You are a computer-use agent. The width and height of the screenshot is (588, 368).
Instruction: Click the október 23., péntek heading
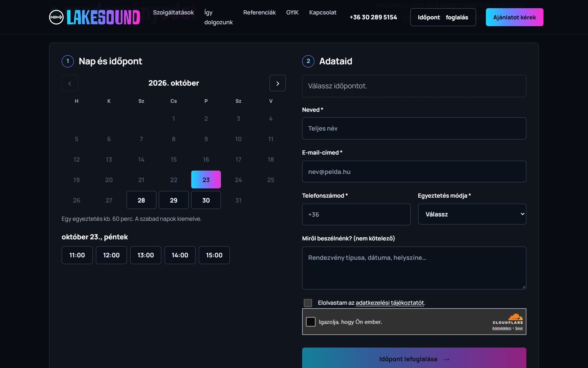coord(95,237)
